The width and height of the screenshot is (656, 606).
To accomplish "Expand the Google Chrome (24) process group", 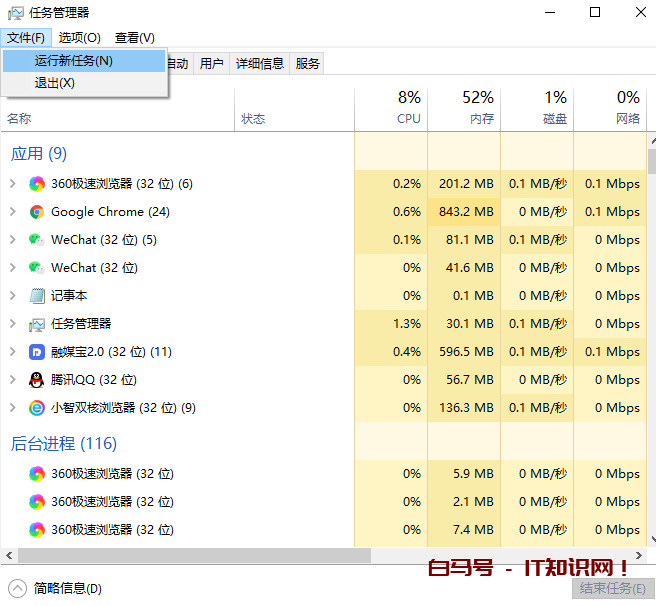I will click(x=12, y=212).
